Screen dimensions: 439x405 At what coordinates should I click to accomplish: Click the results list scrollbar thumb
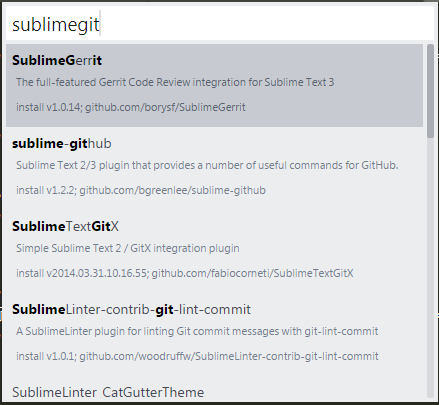[431, 91]
